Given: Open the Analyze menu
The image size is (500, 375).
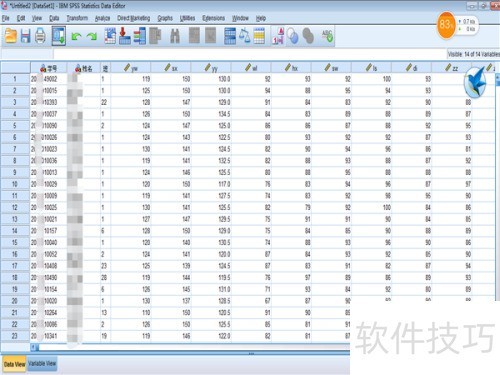Looking at the screenshot, I should [102, 18].
